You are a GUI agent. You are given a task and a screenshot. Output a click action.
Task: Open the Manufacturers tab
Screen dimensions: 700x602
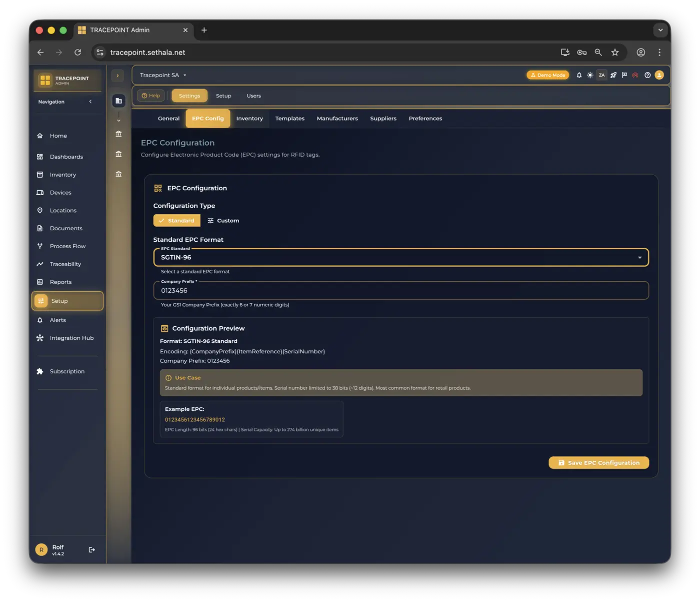337,119
